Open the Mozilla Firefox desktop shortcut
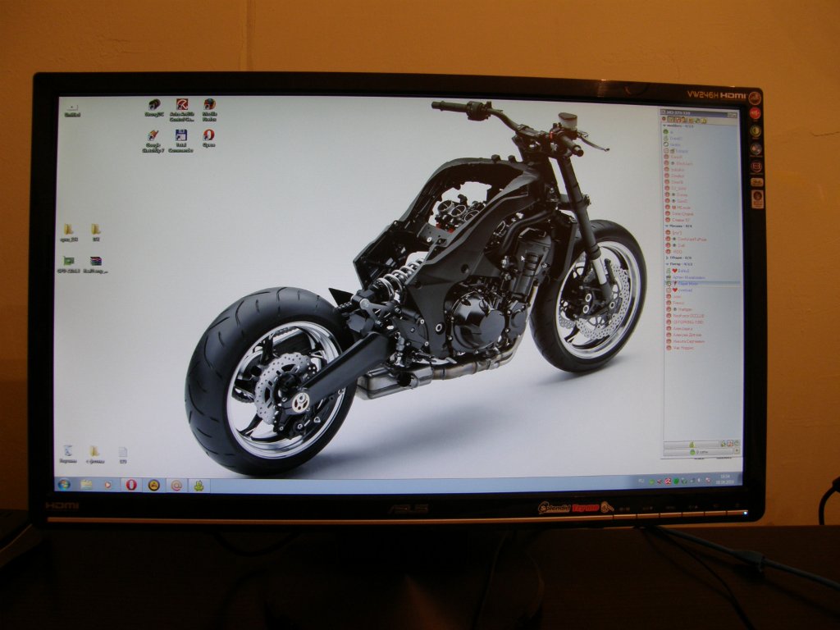Screen dimensions: 840x630 click(x=209, y=107)
